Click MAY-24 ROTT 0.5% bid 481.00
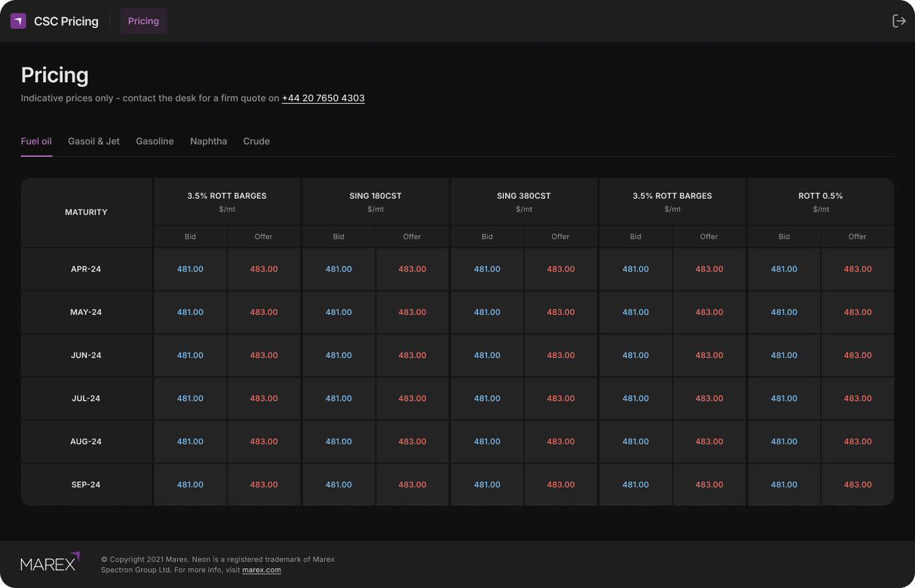This screenshot has width=915, height=588. pos(784,312)
